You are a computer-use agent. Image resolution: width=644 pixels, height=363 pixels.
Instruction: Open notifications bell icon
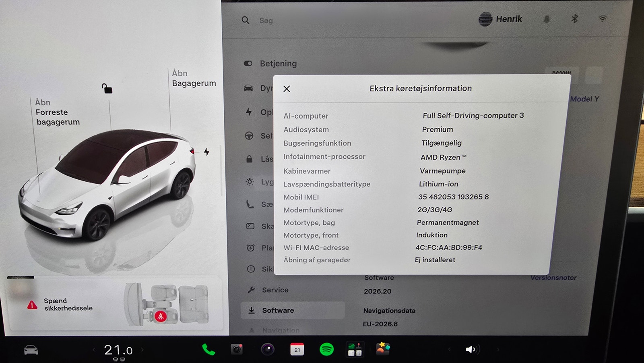[x=547, y=19]
